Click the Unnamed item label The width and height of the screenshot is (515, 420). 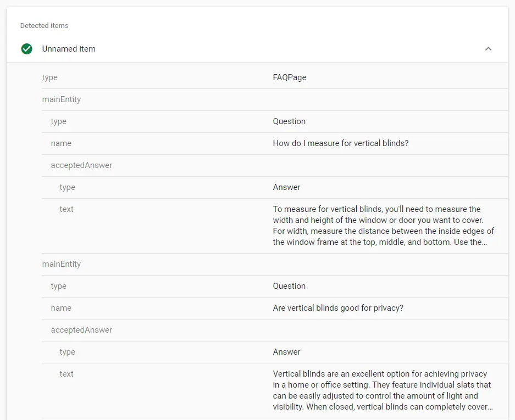click(69, 49)
